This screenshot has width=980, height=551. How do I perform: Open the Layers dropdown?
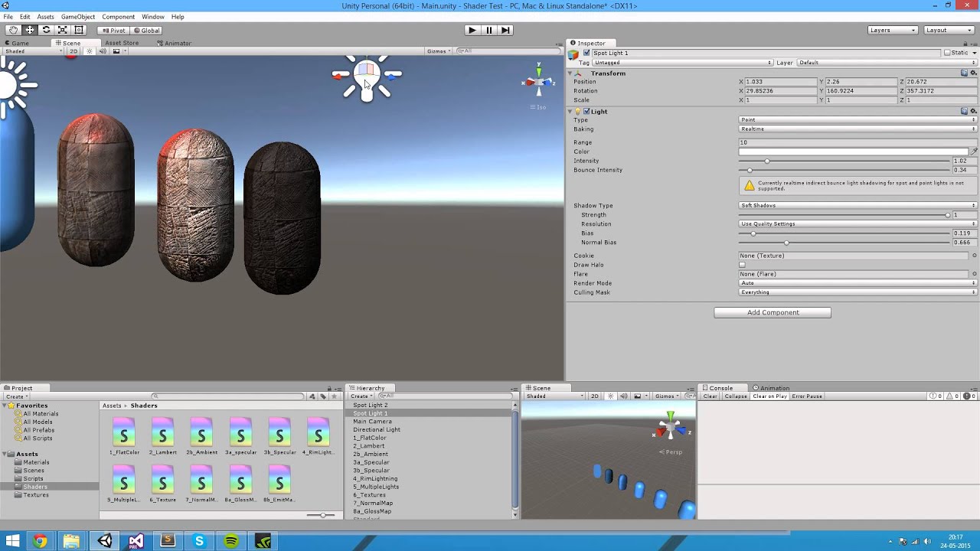click(x=893, y=30)
